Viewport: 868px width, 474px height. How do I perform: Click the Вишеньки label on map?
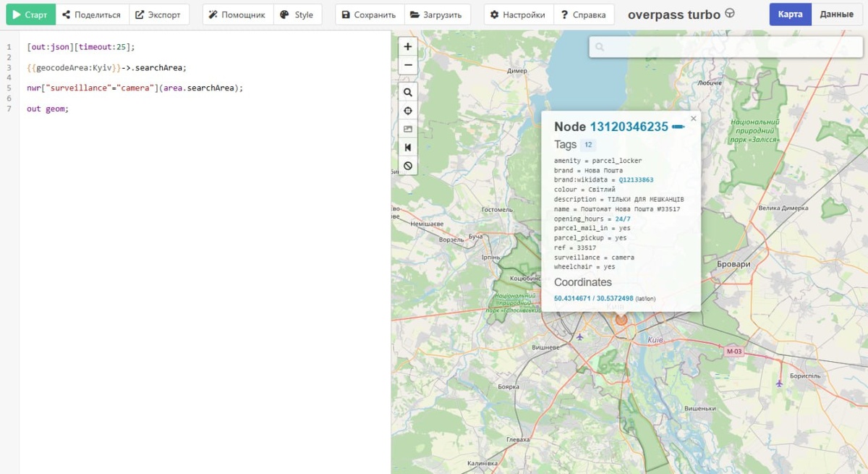699,409
